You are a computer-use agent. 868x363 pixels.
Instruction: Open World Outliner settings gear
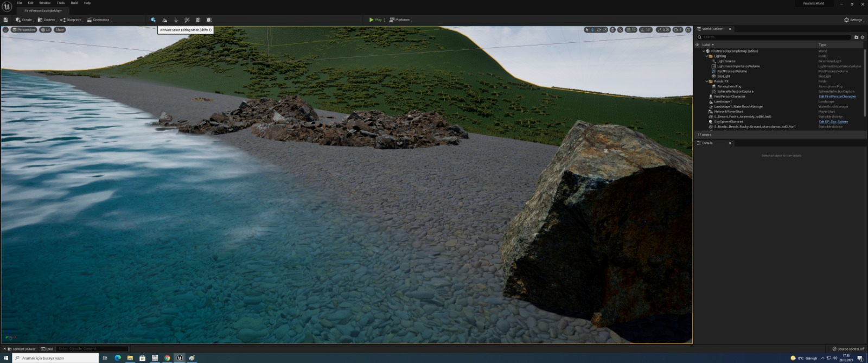click(x=863, y=37)
